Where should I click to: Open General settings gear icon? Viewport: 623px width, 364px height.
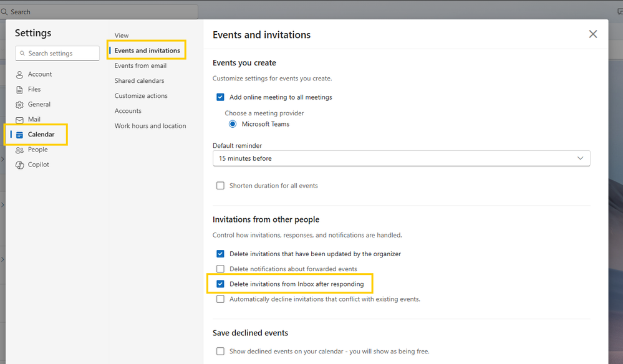(x=19, y=105)
